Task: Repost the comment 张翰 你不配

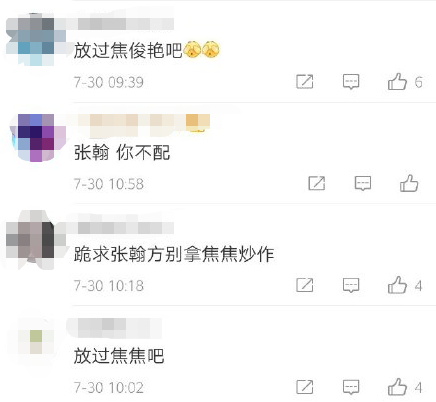Action: (x=316, y=183)
